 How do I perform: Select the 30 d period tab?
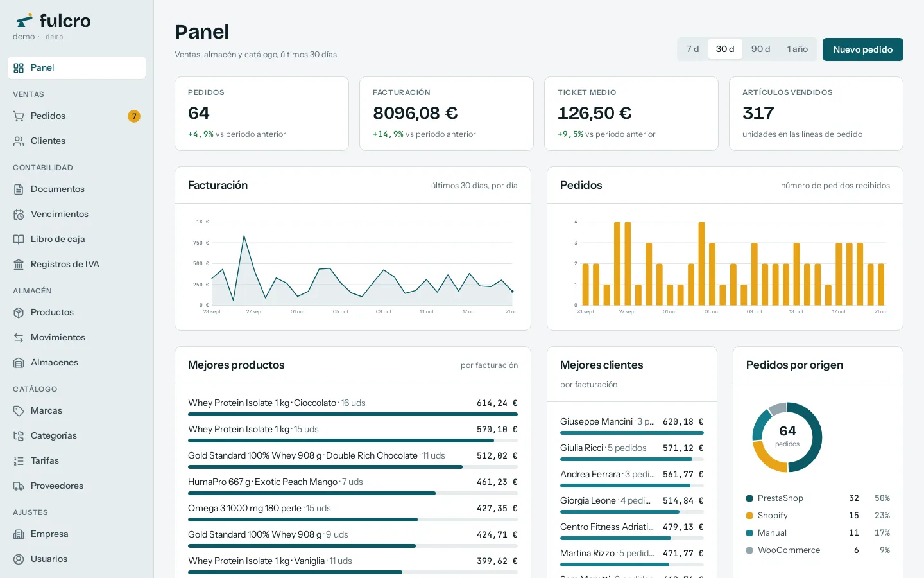(x=725, y=49)
